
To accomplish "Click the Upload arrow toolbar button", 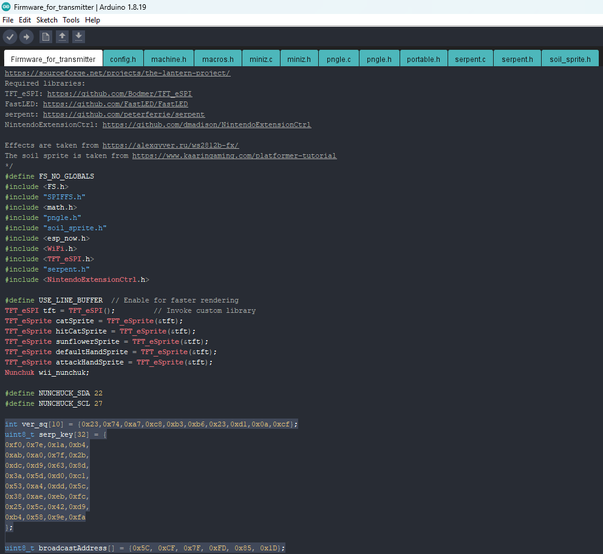I will (26, 37).
